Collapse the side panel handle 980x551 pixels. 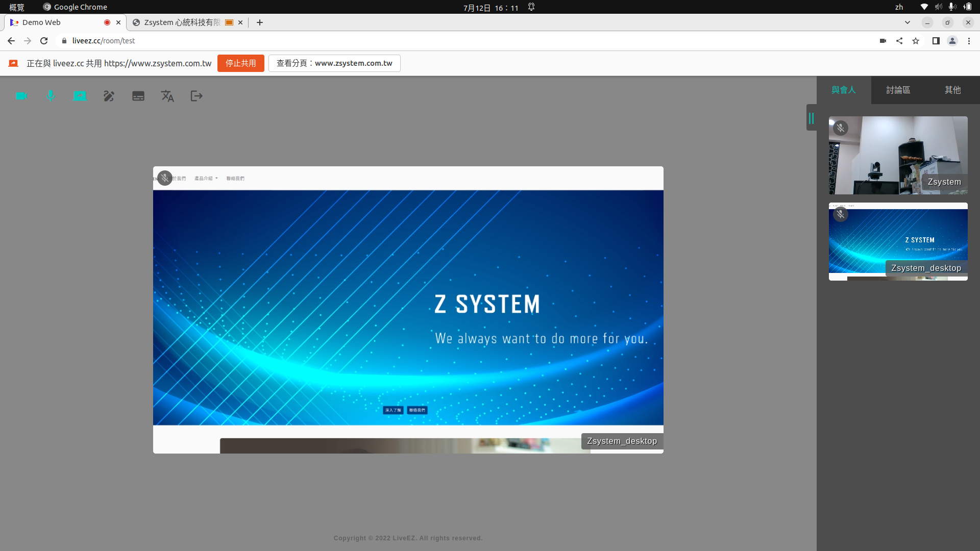click(x=811, y=118)
